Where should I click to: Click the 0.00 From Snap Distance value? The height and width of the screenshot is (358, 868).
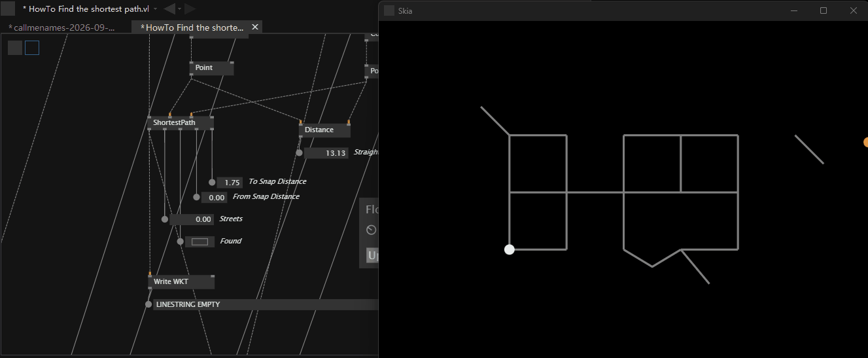(215, 197)
